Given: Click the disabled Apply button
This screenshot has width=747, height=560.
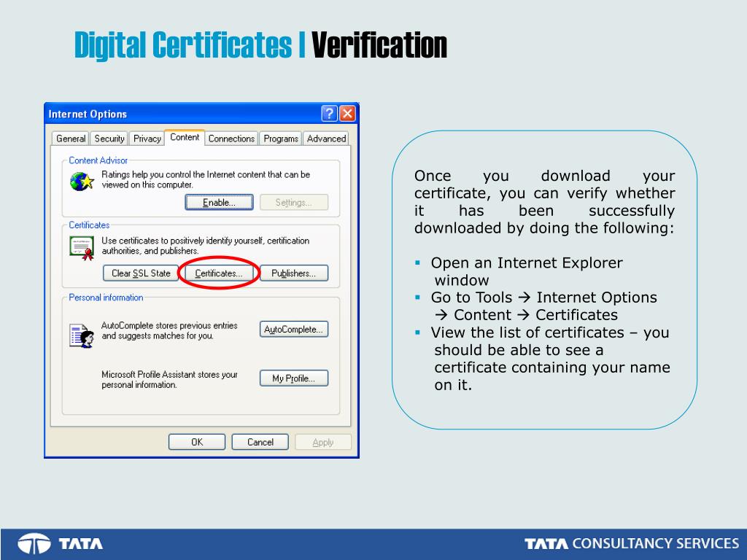Looking at the screenshot, I should point(323,442).
